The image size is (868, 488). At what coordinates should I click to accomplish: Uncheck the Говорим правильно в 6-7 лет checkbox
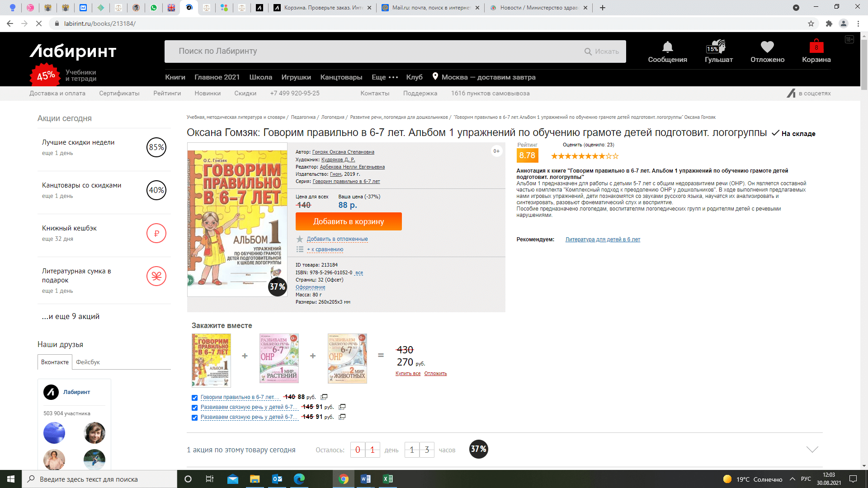click(x=194, y=398)
